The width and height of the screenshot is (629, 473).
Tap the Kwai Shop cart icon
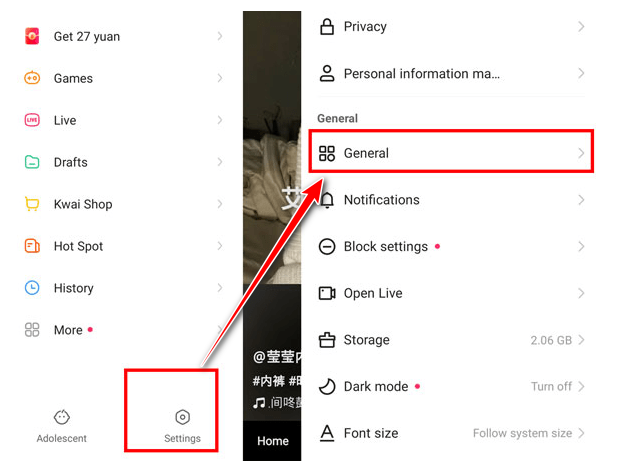point(32,204)
